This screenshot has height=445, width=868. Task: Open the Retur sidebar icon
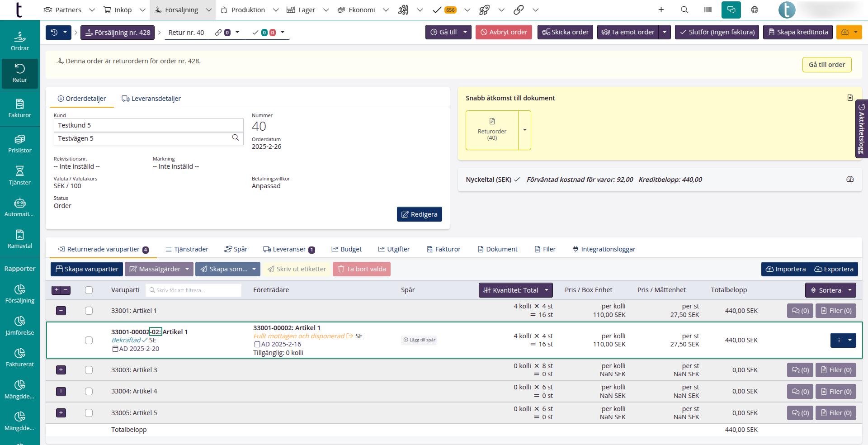coord(19,73)
